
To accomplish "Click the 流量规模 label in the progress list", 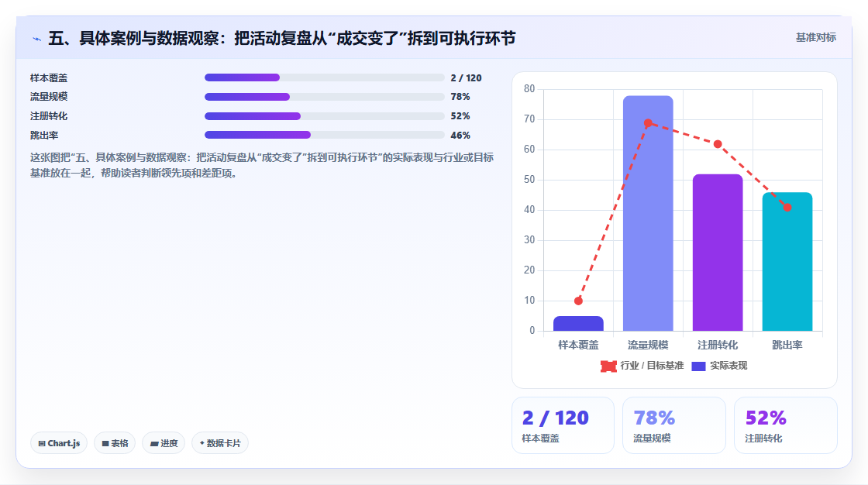I will (49, 97).
